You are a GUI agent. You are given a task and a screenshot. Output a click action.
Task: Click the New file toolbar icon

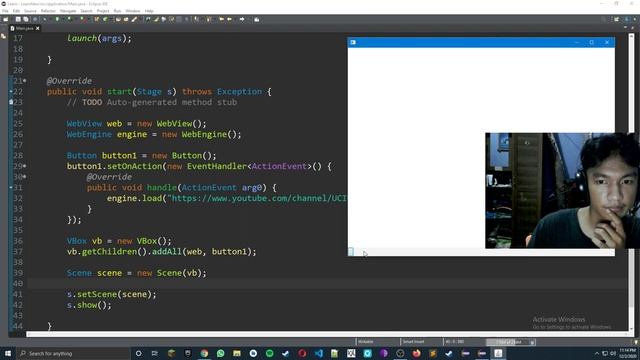[x=6, y=19]
